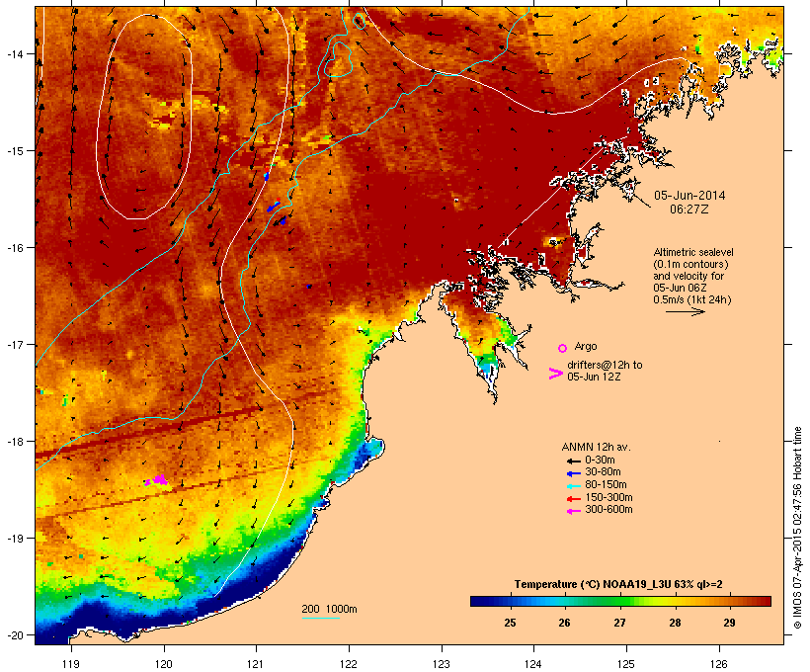Viewport: 810px width, 672px height.
Task: Click the drifters@12h legend label
Action: (605, 371)
